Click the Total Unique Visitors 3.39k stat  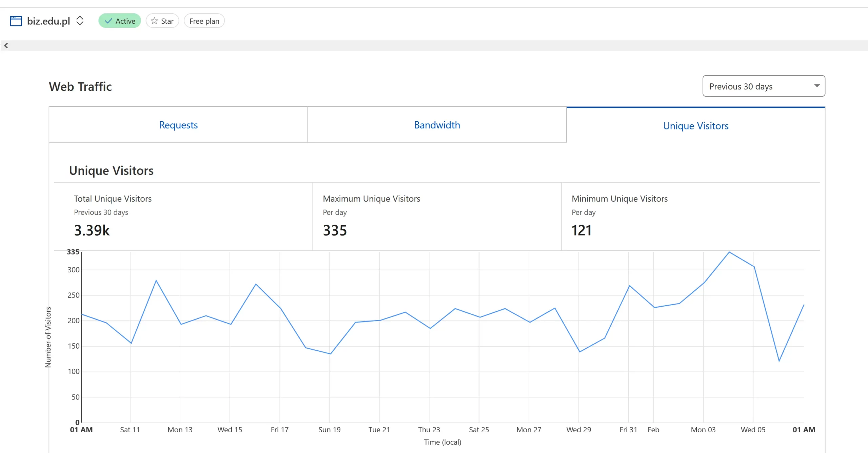point(92,230)
